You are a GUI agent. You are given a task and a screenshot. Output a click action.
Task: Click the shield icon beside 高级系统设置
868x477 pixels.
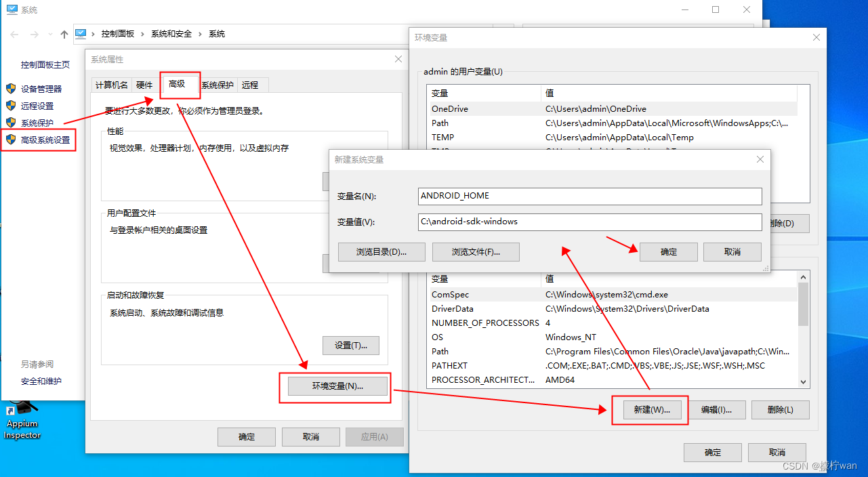click(11, 140)
